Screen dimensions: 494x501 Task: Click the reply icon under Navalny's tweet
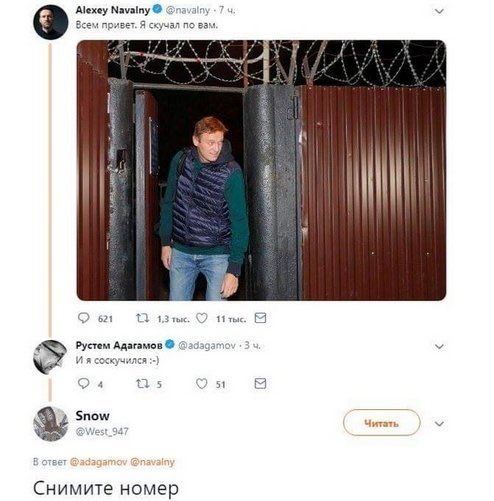[83, 318]
